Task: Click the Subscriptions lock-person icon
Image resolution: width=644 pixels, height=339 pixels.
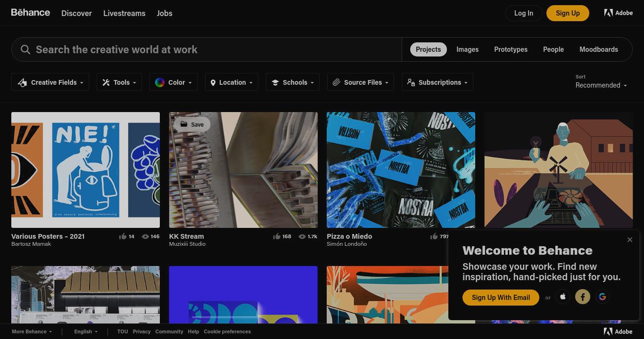Action: (x=411, y=82)
